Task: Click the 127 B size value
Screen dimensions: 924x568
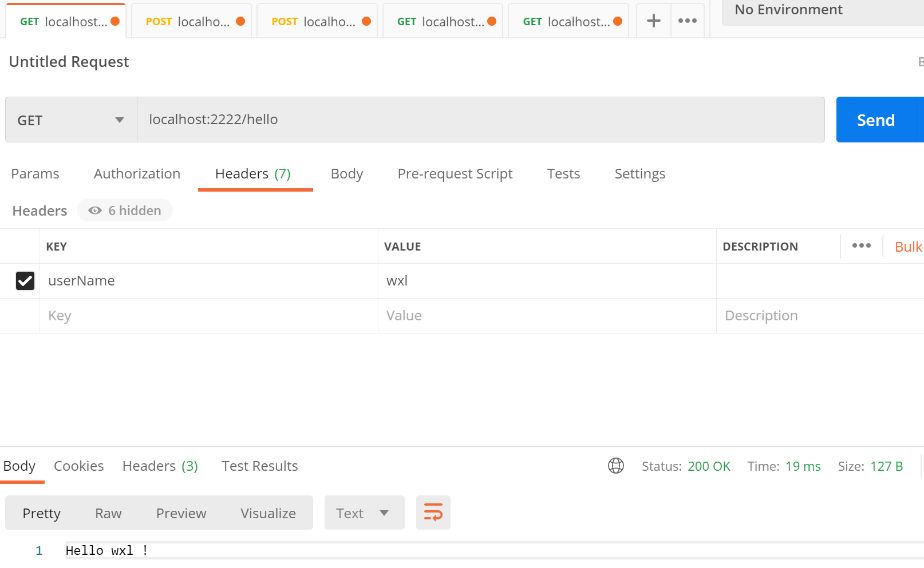Action: 886,466
